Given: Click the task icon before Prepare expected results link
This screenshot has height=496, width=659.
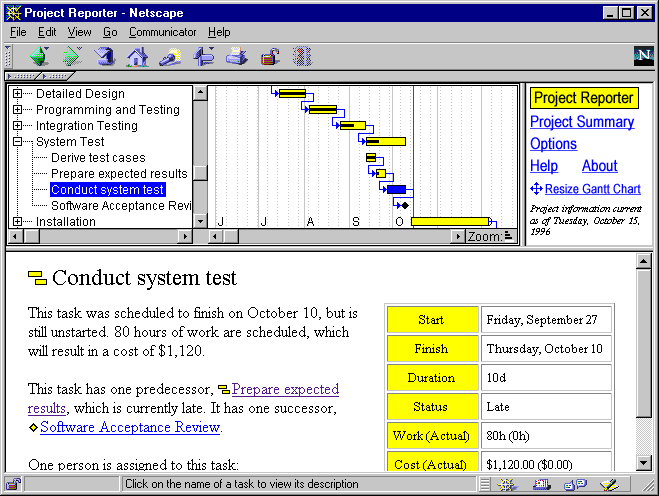Looking at the screenshot, I should [224, 389].
